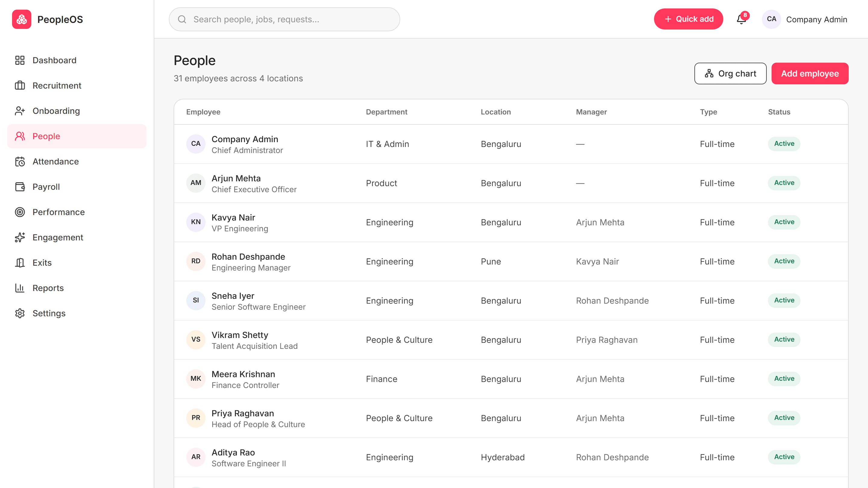Click the Type column header
This screenshot has width=868, height=488.
pyautogui.click(x=708, y=112)
